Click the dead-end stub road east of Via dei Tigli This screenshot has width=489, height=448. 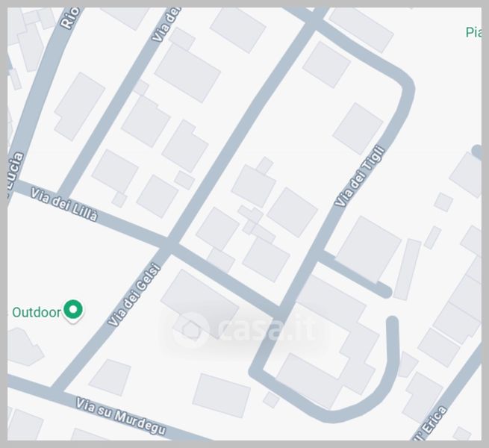355,273
